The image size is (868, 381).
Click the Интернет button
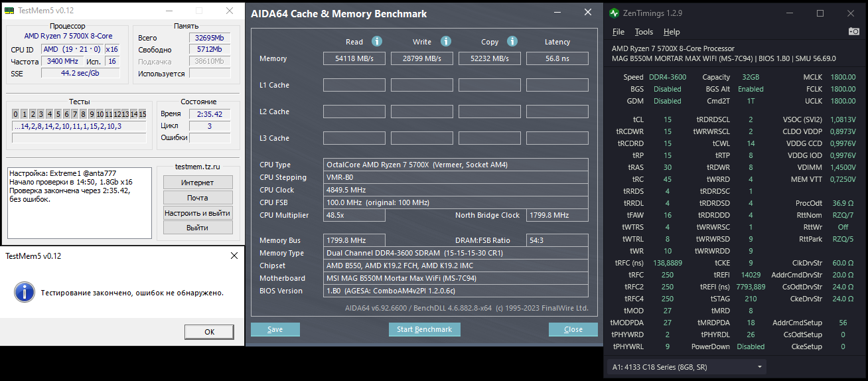click(x=198, y=183)
